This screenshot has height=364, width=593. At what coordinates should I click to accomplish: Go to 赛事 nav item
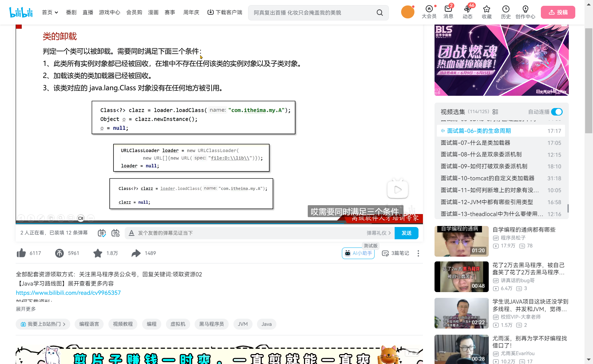tap(170, 12)
